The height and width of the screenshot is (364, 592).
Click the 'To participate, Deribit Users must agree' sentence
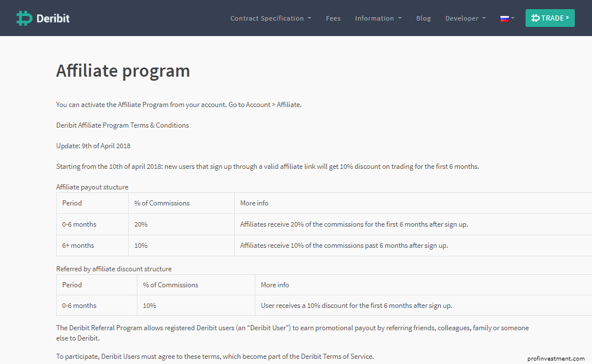coord(215,357)
